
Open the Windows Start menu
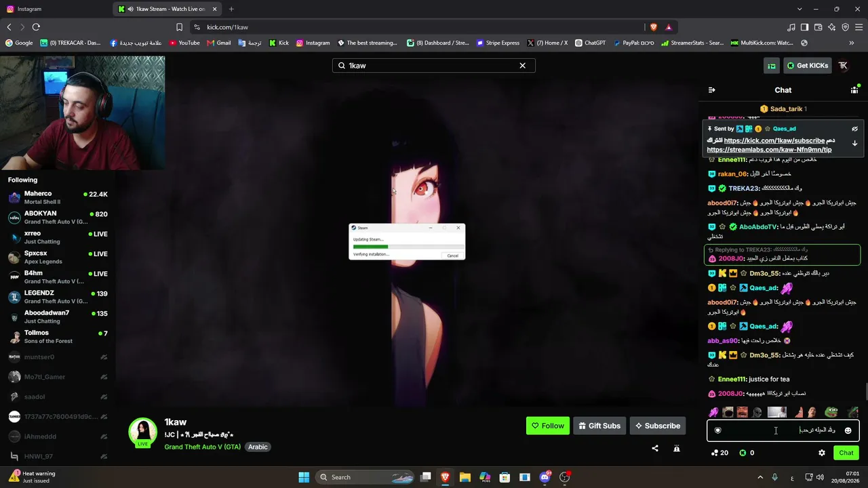click(x=304, y=477)
